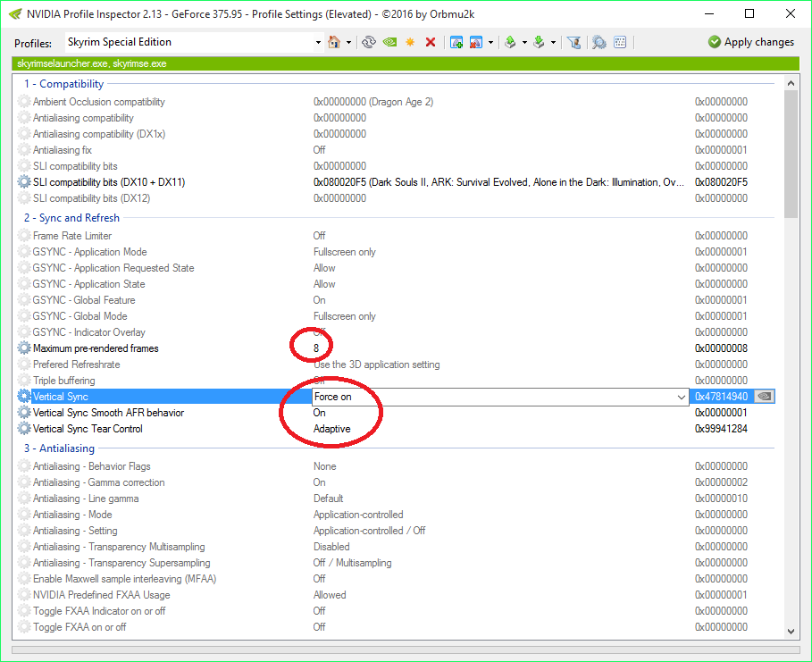Export profiles using green up arrow icon
812x662 pixels.
click(x=510, y=42)
